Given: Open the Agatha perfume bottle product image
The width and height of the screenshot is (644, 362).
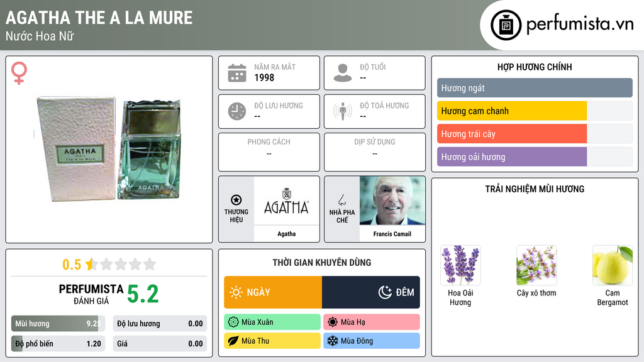Looking at the screenshot, I should point(109,150).
